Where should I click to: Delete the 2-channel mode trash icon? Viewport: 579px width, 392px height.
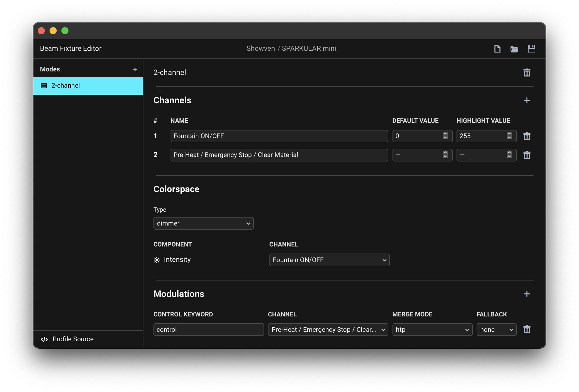(527, 73)
